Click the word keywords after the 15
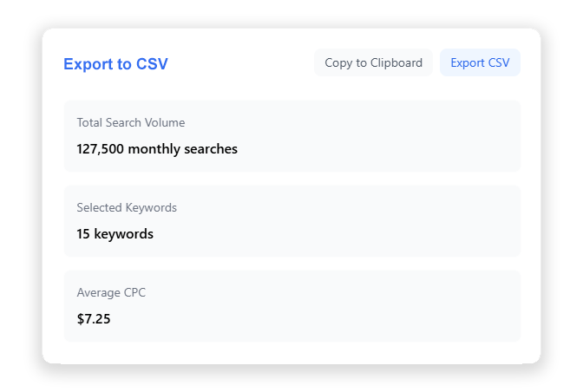 click(x=123, y=234)
